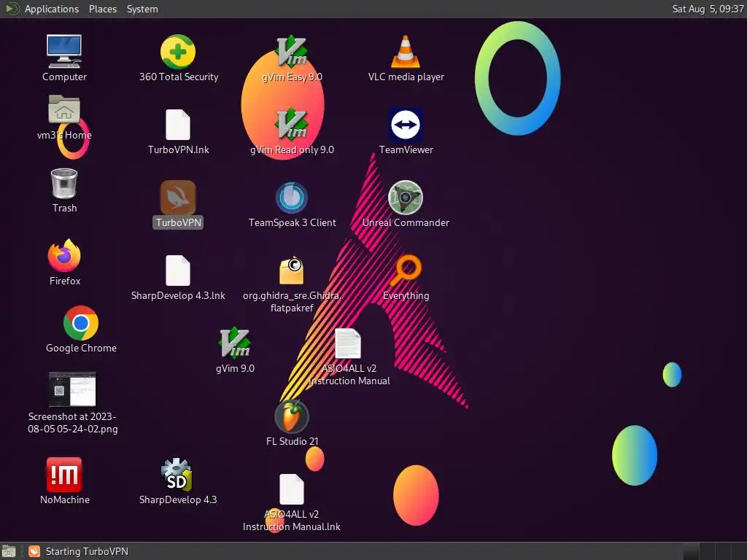
Task: Open TeamViewer desktop icon
Action: (x=406, y=125)
